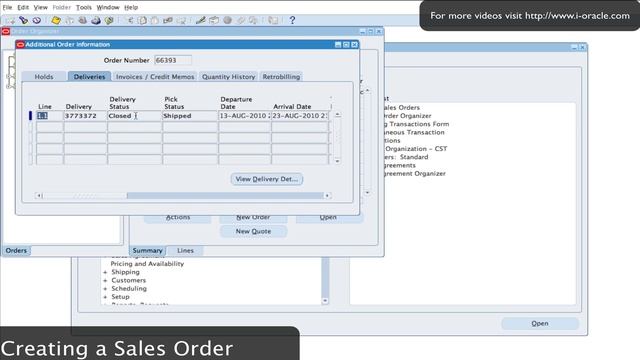Click the Attachments paperclip toolbar icon
640x360 pixels.
click(x=240, y=20)
